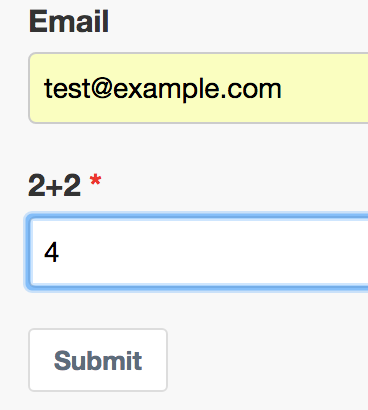Select the yellow autofilled email box
The image size is (368, 410).
199,88
